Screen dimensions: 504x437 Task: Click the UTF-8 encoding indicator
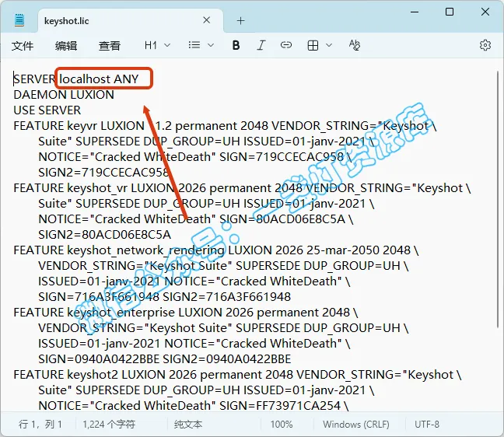(x=427, y=425)
